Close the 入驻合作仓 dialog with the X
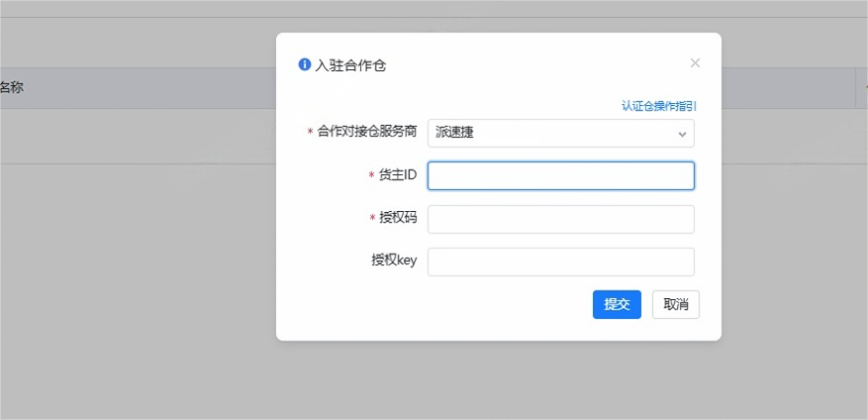Image resolution: width=868 pixels, height=420 pixels. [x=695, y=63]
